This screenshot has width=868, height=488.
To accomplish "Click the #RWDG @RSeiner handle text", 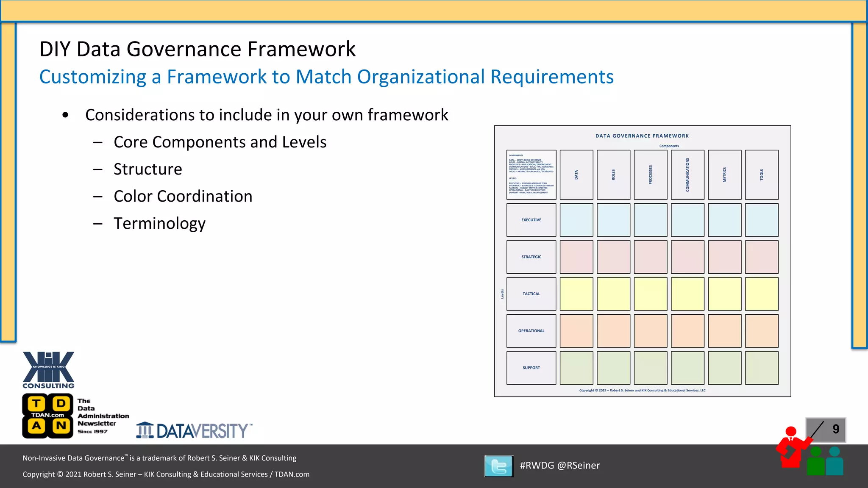I will pos(559,465).
